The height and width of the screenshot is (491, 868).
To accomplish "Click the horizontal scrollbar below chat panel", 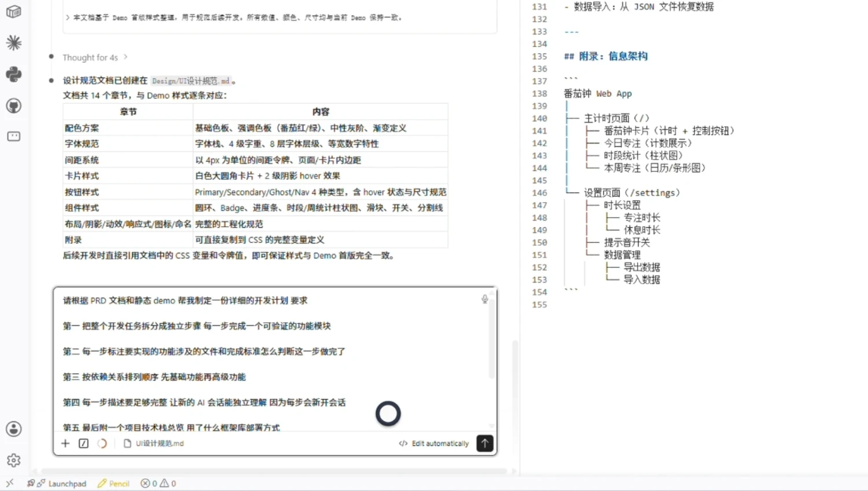I will (273, 471).
